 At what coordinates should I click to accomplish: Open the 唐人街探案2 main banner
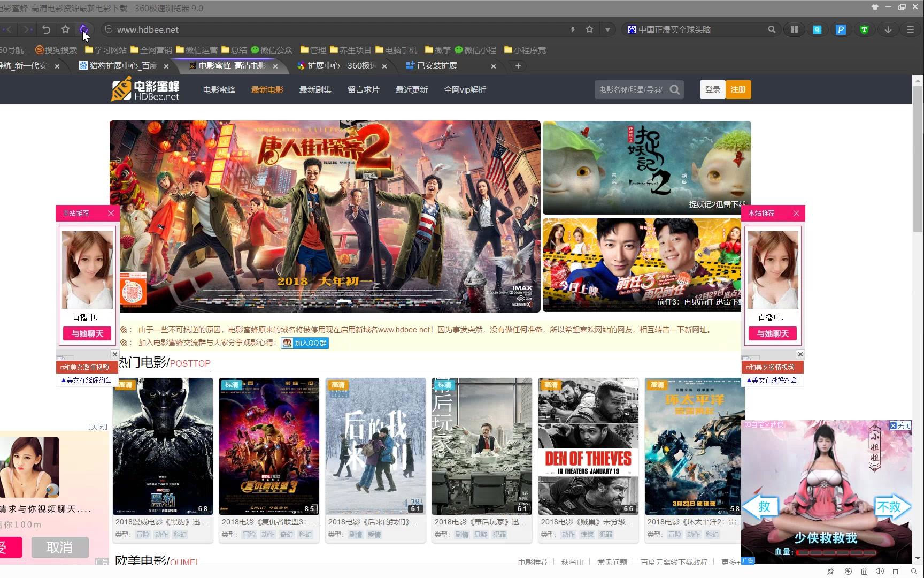[325, 216]
